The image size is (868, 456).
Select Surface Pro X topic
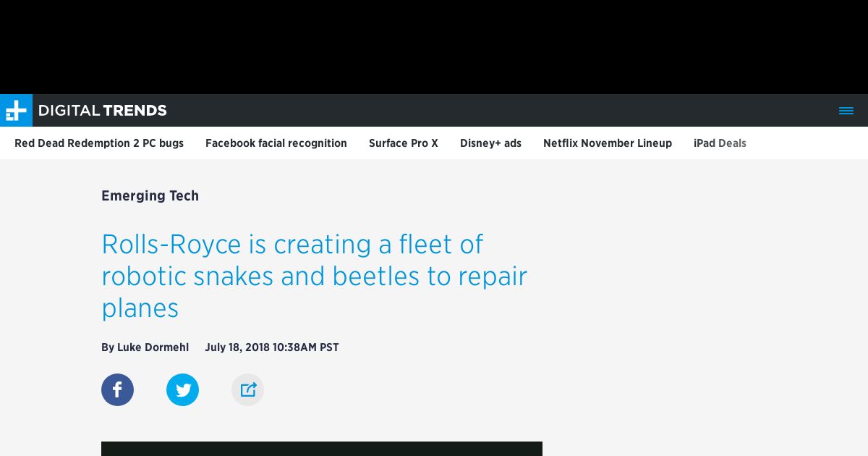404,143
